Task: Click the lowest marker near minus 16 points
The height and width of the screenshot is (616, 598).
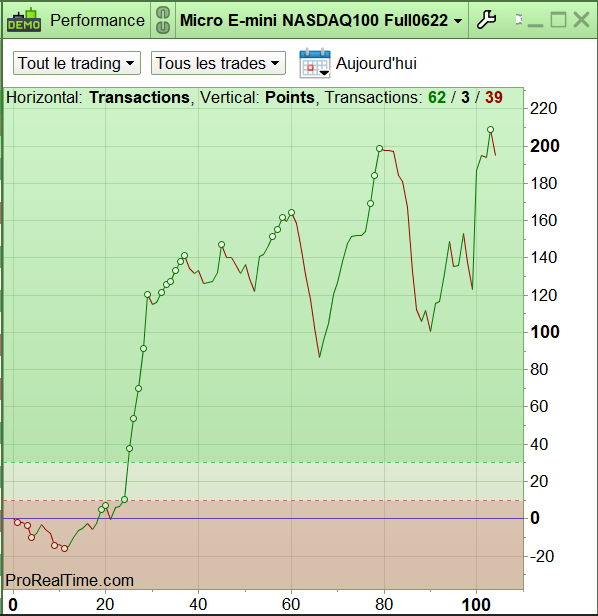Action: [64, 548]
